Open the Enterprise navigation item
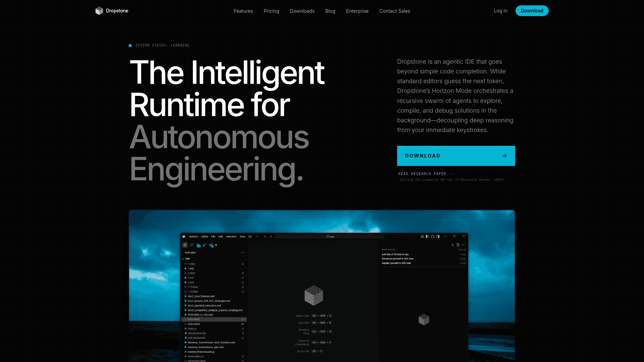This screenshot has height=362, width=644. [357, 11]
